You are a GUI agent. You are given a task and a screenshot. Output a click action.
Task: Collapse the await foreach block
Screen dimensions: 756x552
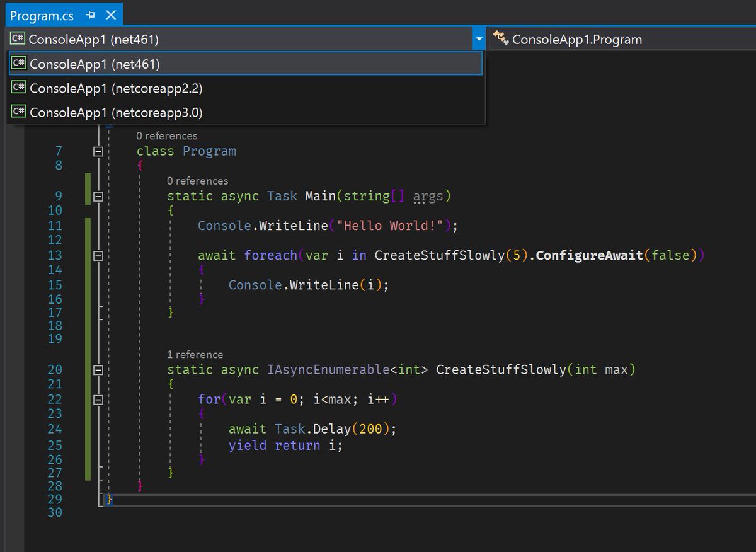click(x=98, y=256)
